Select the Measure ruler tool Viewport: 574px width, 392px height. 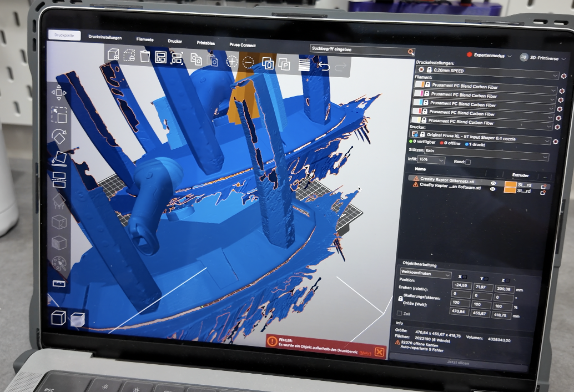click(59, 284)
